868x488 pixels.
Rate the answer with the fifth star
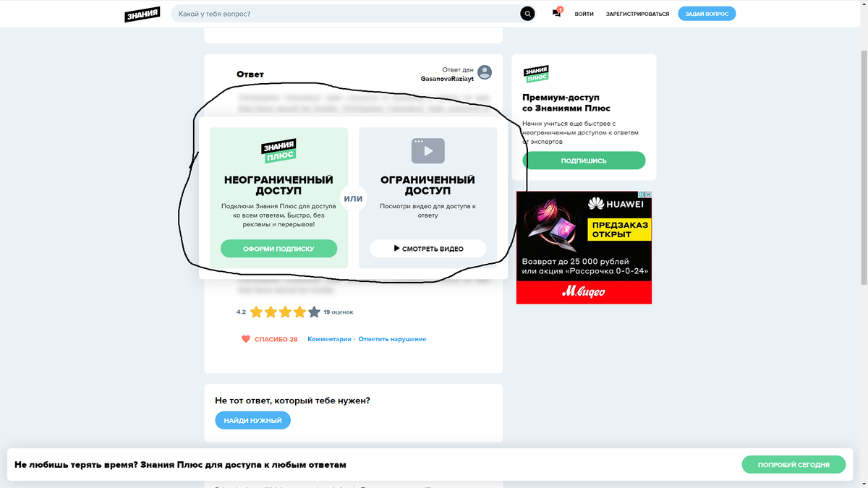point(314,312)
